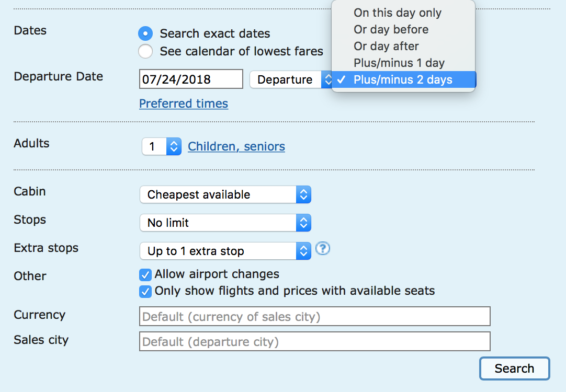
Task: Pick Plus/minus 1 day option
Action: tap(399, 63)
